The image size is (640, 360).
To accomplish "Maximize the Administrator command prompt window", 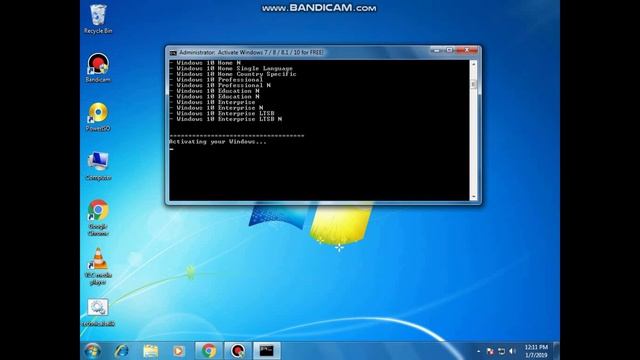I will pos(449,50).
